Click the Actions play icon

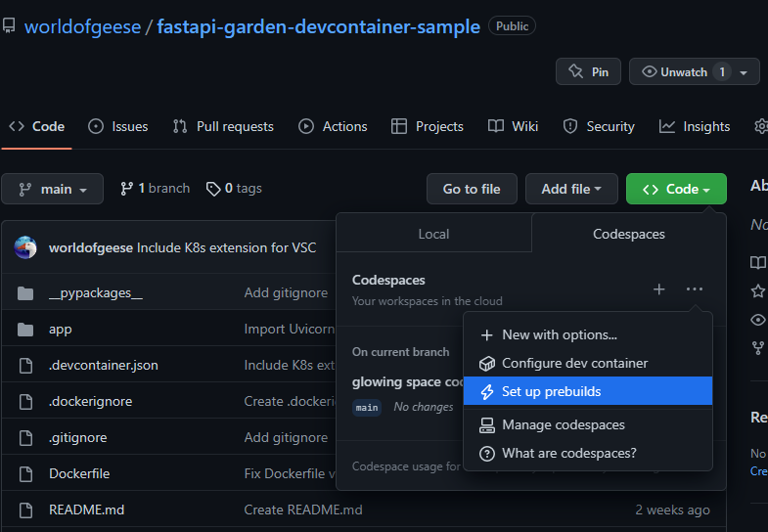[x=306, y=126]
